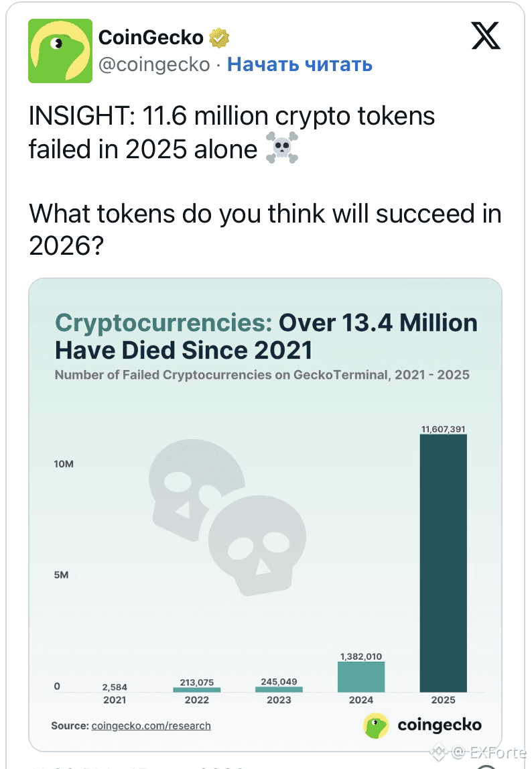Click the 1,382,010 value label
The image size is (532, 769).
point(361,656)
